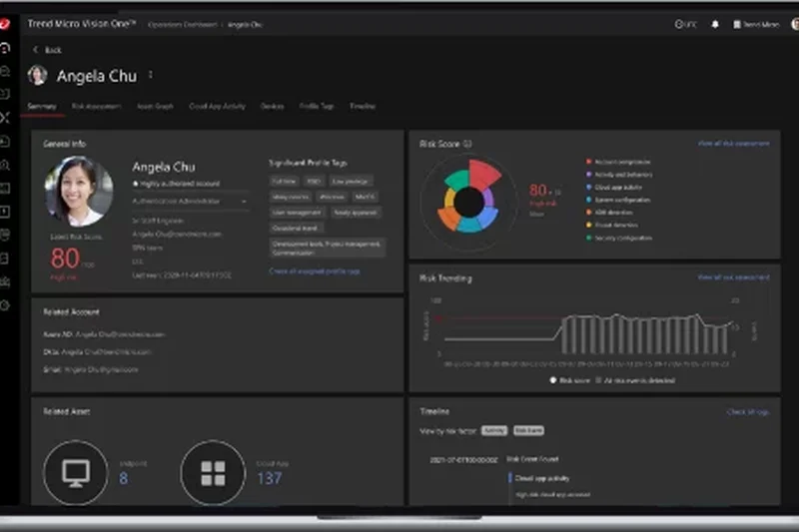
Task: Toggle the Account compromise legend entry
Action: [618, 162]
